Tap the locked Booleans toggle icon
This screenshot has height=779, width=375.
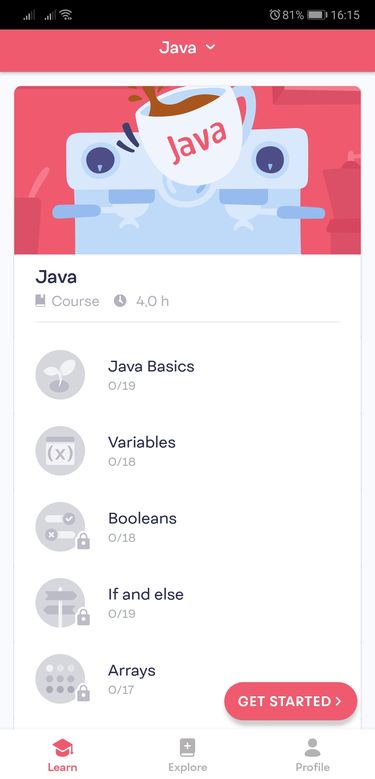pyautogui.click(x=60, y=527)
